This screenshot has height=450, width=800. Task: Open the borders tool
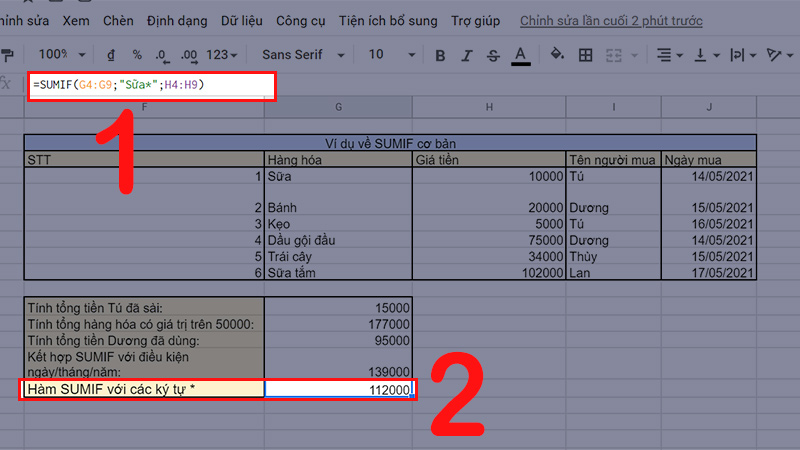[585, 55]
